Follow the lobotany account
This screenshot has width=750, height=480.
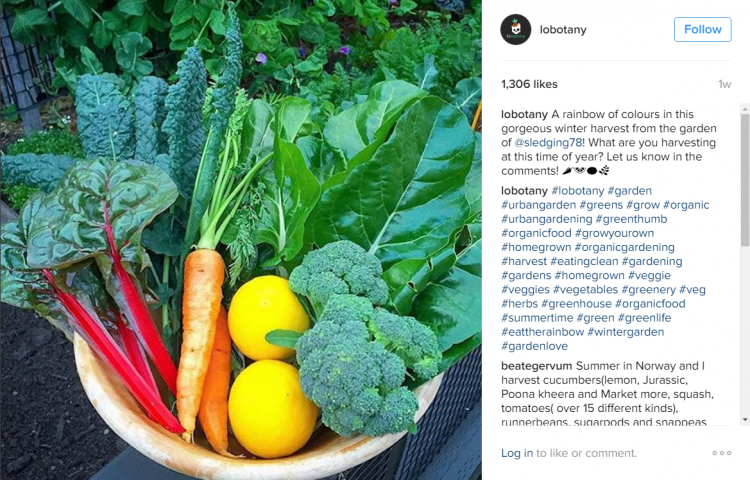tap(703, 30)
